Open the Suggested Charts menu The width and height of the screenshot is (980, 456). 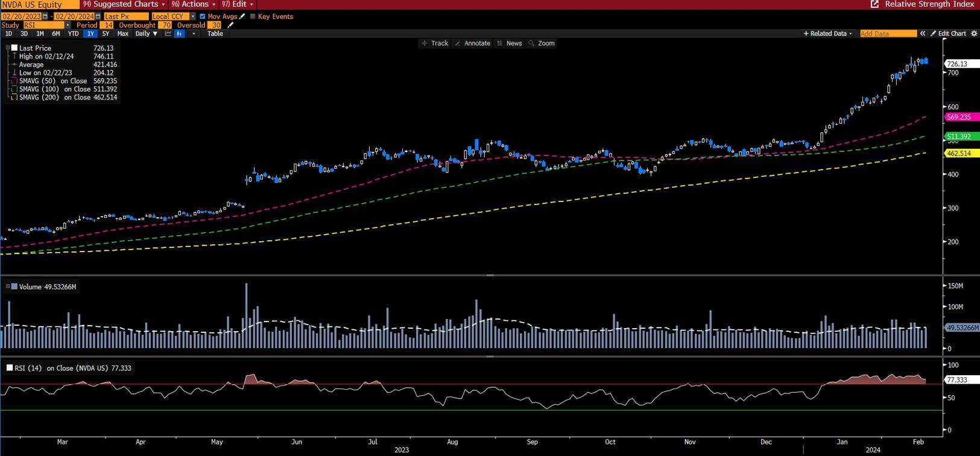[x=124, y=4]
